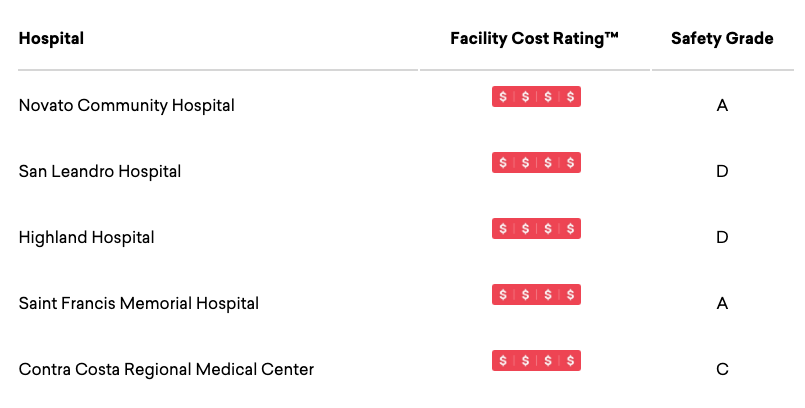
Task: Click safety grade A for Novato Community
Action: tap(722, 106)
